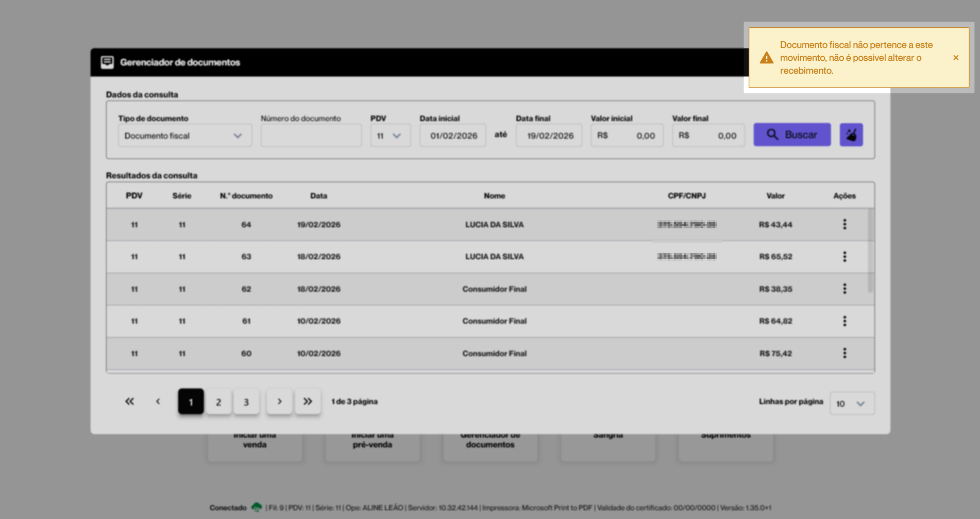Viewport: 980px width, 519px height.
Task: Open actions menu for document 60
Action: click(x=844, y=353)
